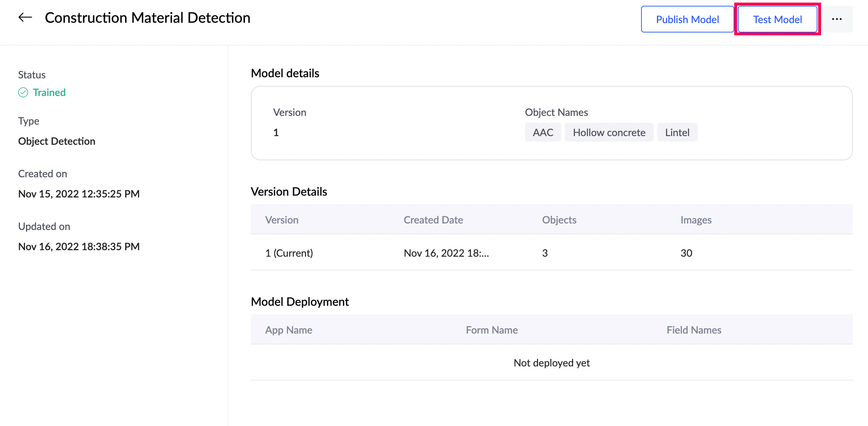This screenshot has height=426, width=868.
Task: Select the Lintel object tag
Action: click(x=677, y=132)
